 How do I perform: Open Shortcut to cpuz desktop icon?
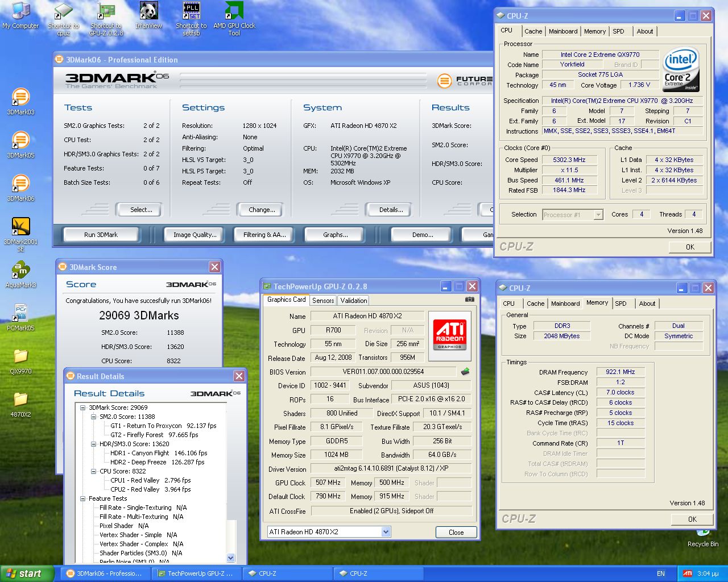point(63,19)
